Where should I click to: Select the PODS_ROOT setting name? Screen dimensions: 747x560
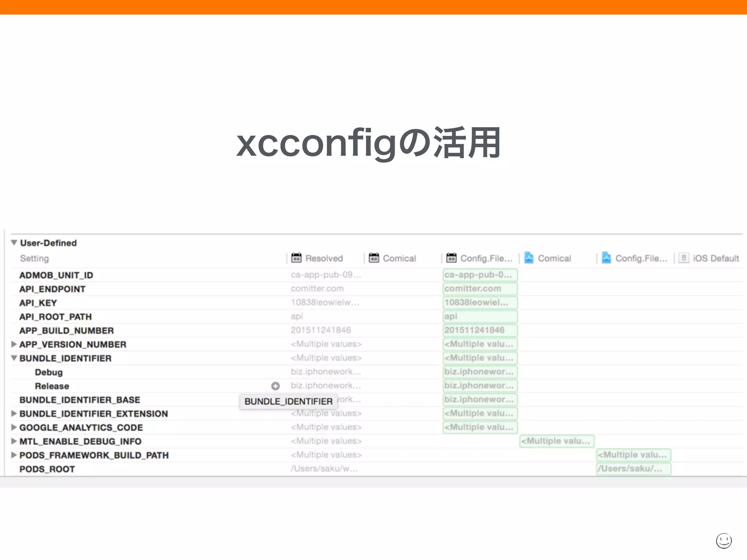coord(47,469)
